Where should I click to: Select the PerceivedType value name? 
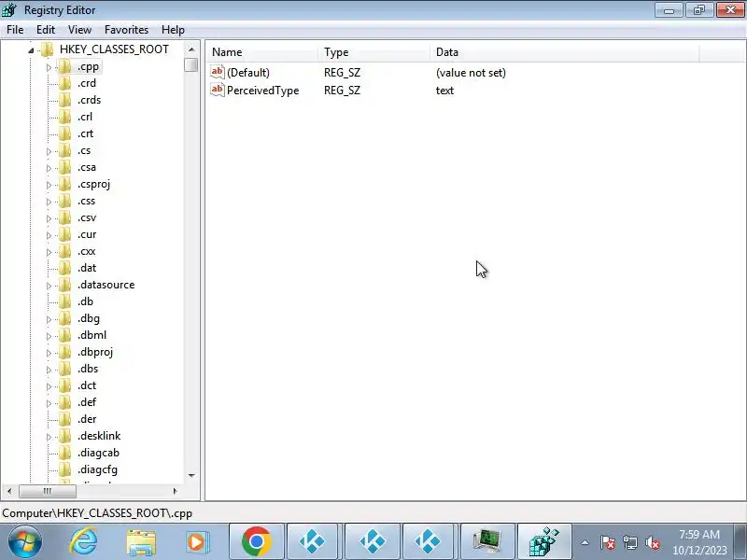pyautogui.click(x=263, y=90)
